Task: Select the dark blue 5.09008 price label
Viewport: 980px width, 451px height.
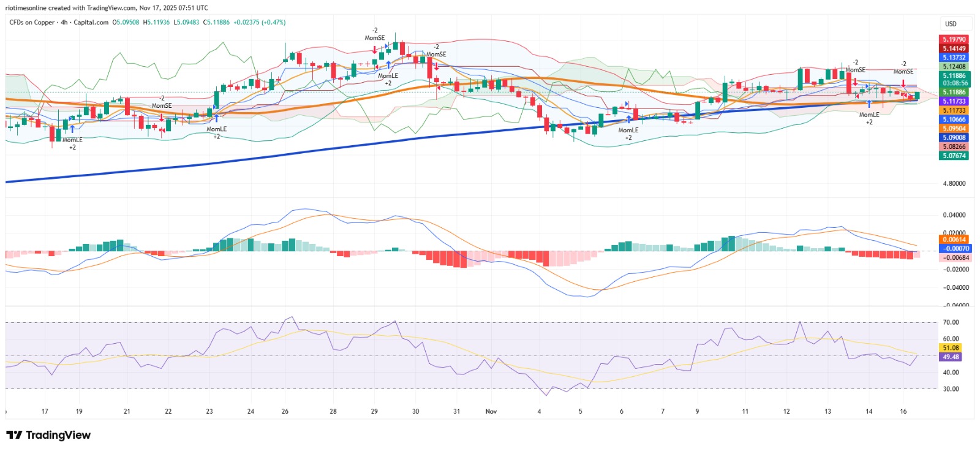Action: coord(954,138)
